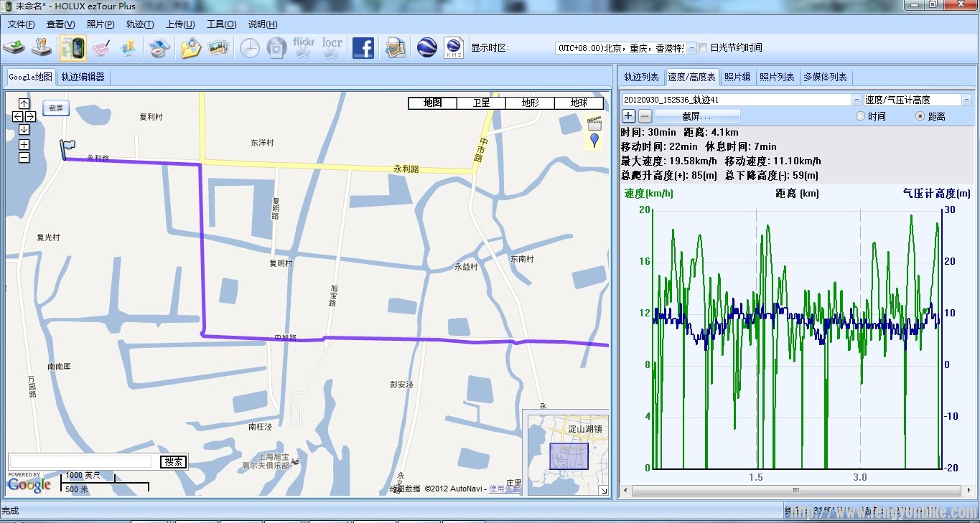Click the GPS device toolbar icon

(73, 48)
